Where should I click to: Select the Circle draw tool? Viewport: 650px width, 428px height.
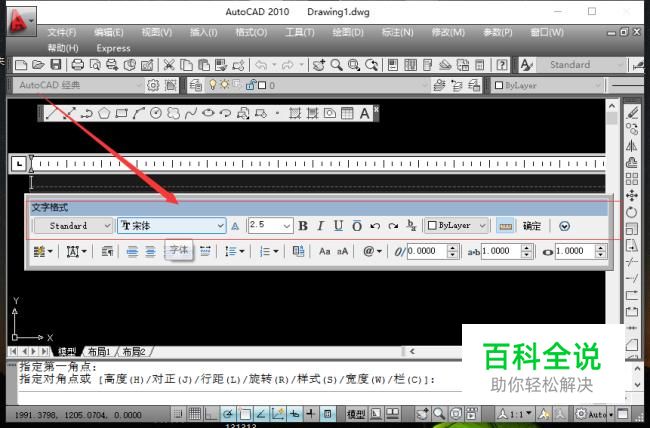click(156, 113)
